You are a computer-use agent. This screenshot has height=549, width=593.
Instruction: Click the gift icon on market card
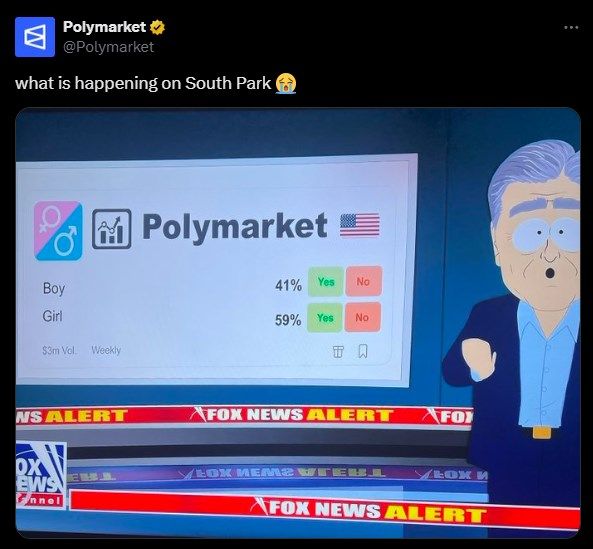(x=338, y=352)
